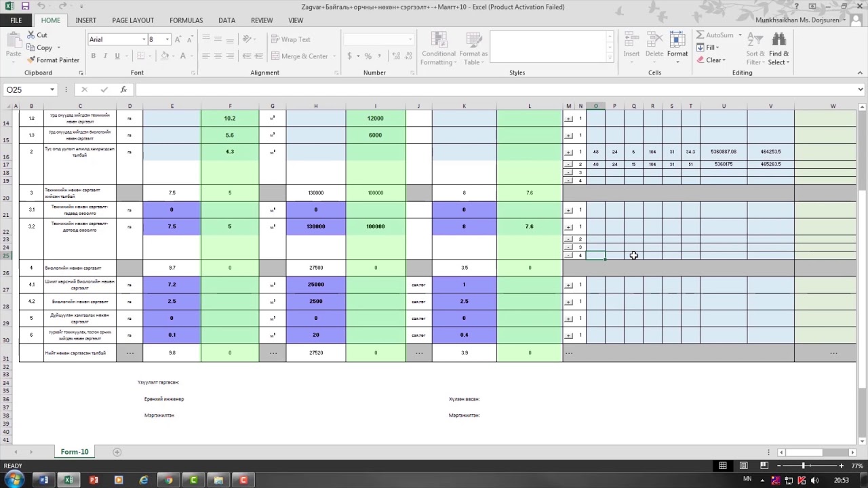
Task: Increase font size with the larger A icon
Action: (180, 39)
